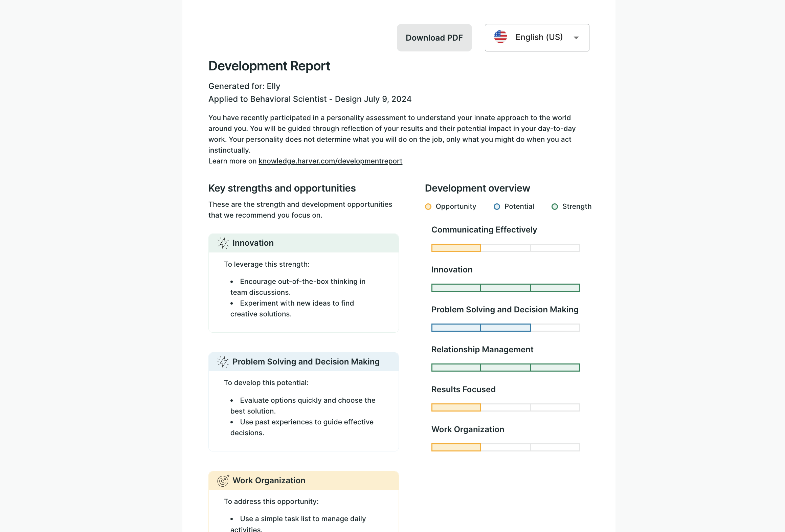This screenshot has width=785, height=532.
Task: Click the Relationship Management progress bar
Action: coord(506,368)
